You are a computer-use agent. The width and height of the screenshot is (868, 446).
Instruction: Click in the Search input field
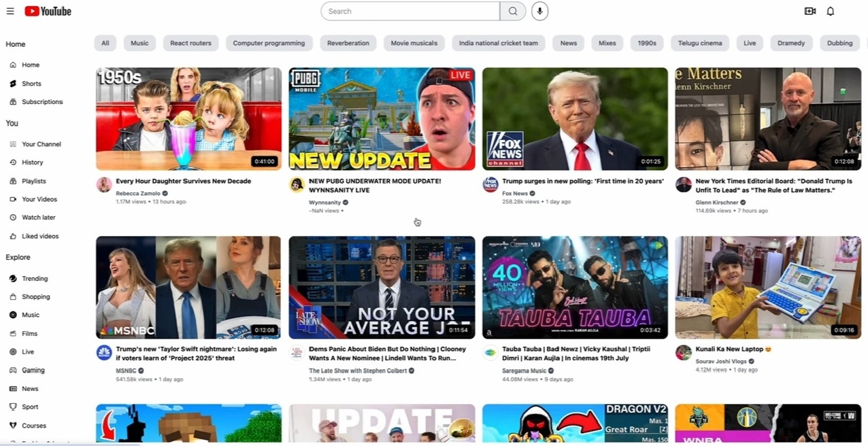click(x=410, y=11)
